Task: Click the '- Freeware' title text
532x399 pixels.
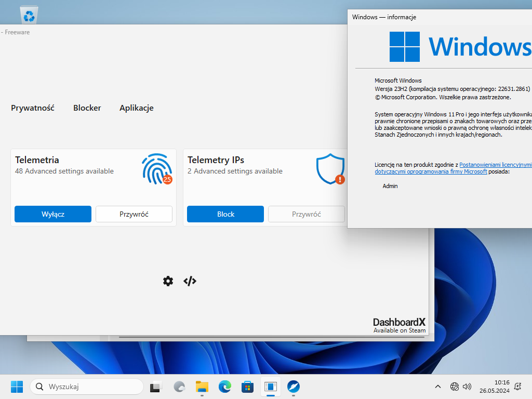Action: 15,32
